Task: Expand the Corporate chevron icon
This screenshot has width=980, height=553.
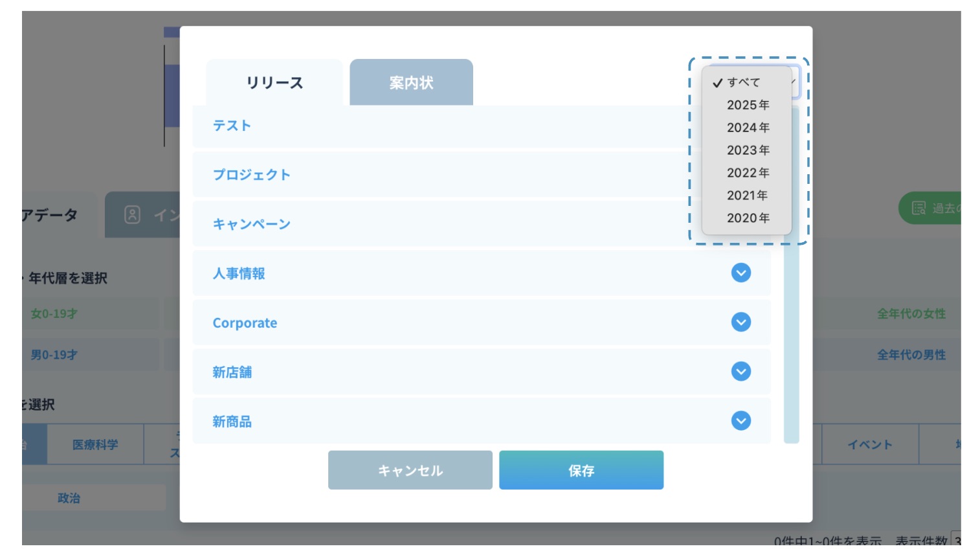Action: coord(741,322)
